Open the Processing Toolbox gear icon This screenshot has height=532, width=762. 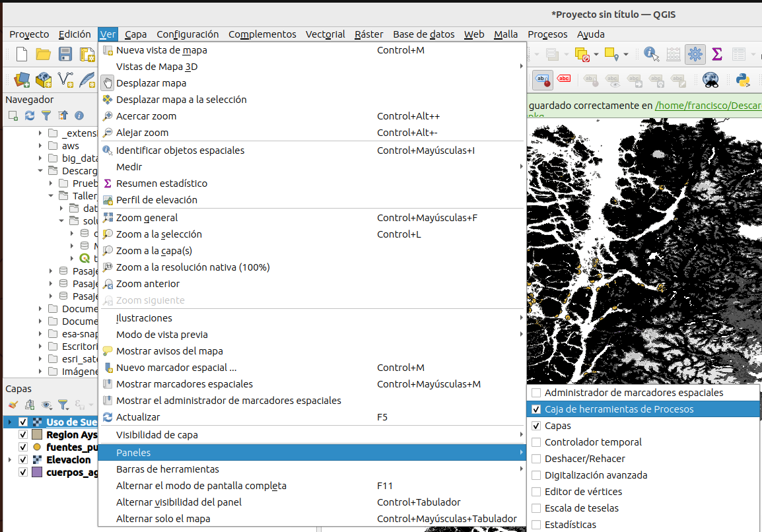coord(695,54)
